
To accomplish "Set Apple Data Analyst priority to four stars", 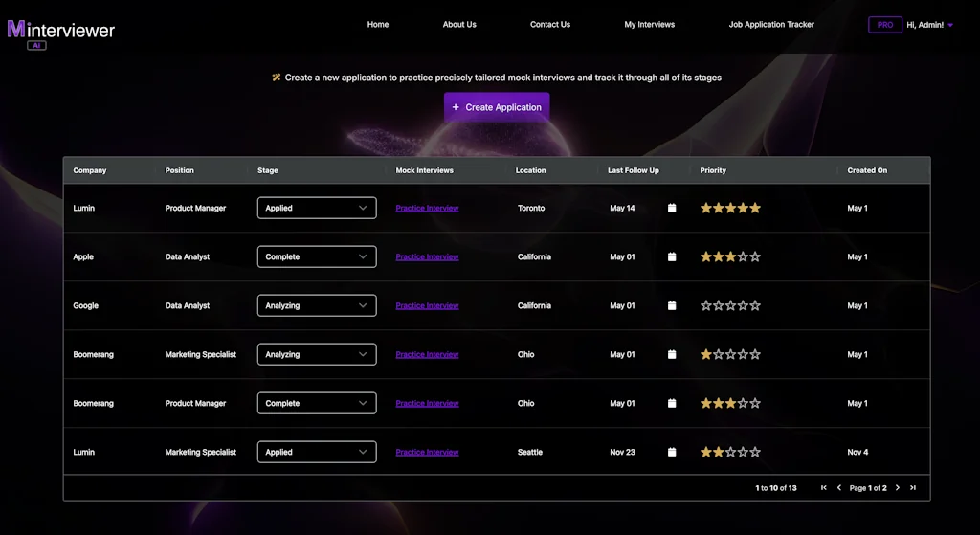I will pos(743,256).
